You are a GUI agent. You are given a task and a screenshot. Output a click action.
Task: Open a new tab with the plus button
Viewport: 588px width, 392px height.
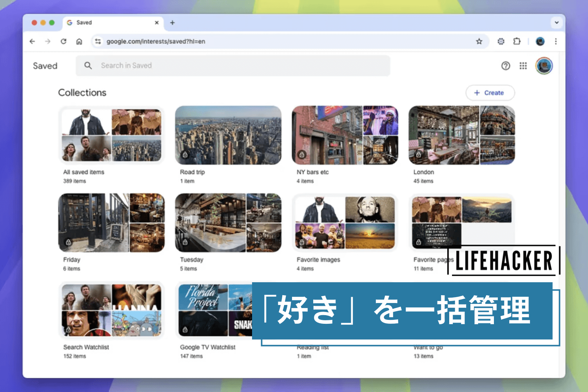tap(172, 22)
